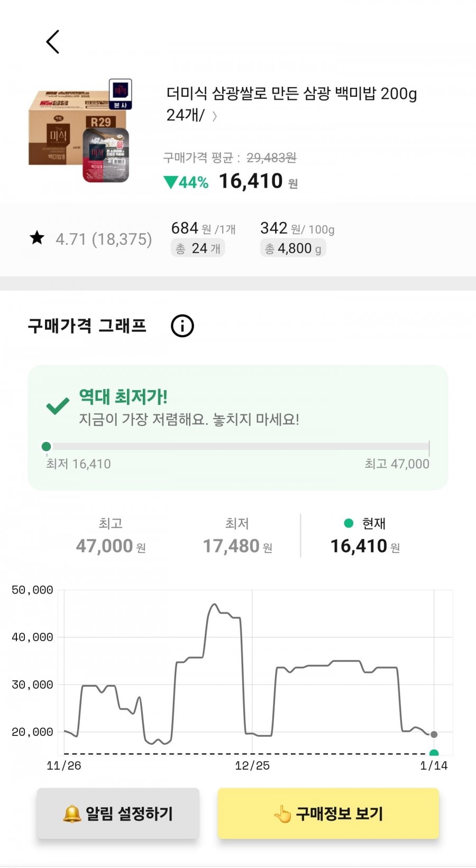
Task: Tap the green checkmark by 역대 최저가!
Action: click(x=58, y=405)
